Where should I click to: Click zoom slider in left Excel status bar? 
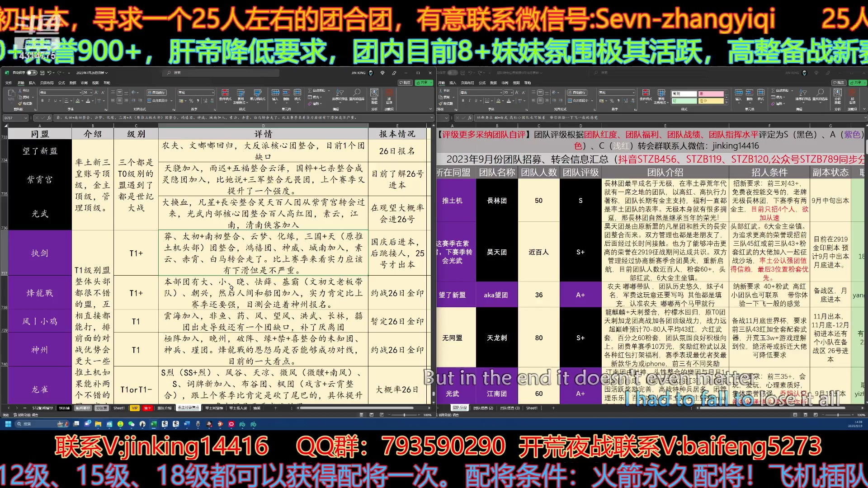pos(405,415)
